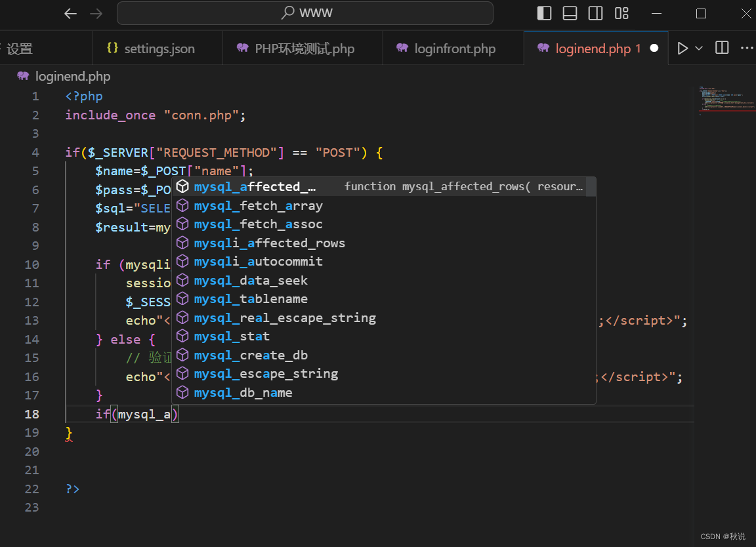
Task: Click the cube icon beside mysqli_autocommit
Action: tap(182, 261)
